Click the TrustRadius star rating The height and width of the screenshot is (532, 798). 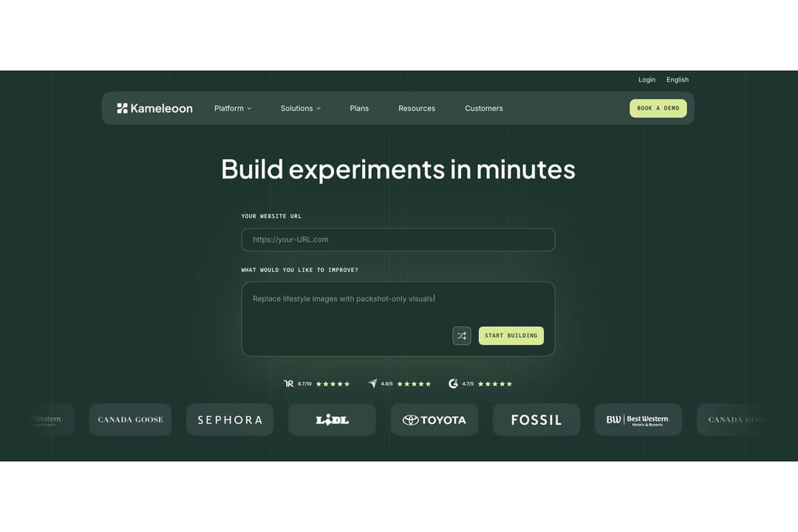point(332,384)
